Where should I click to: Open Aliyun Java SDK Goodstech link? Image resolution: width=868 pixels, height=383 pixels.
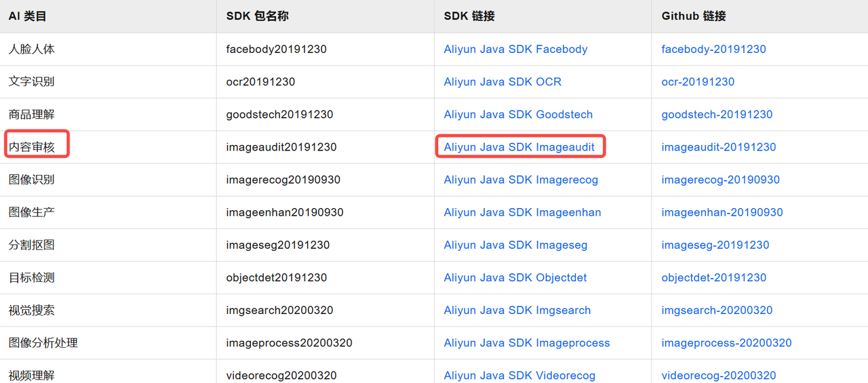coord(518,114)
